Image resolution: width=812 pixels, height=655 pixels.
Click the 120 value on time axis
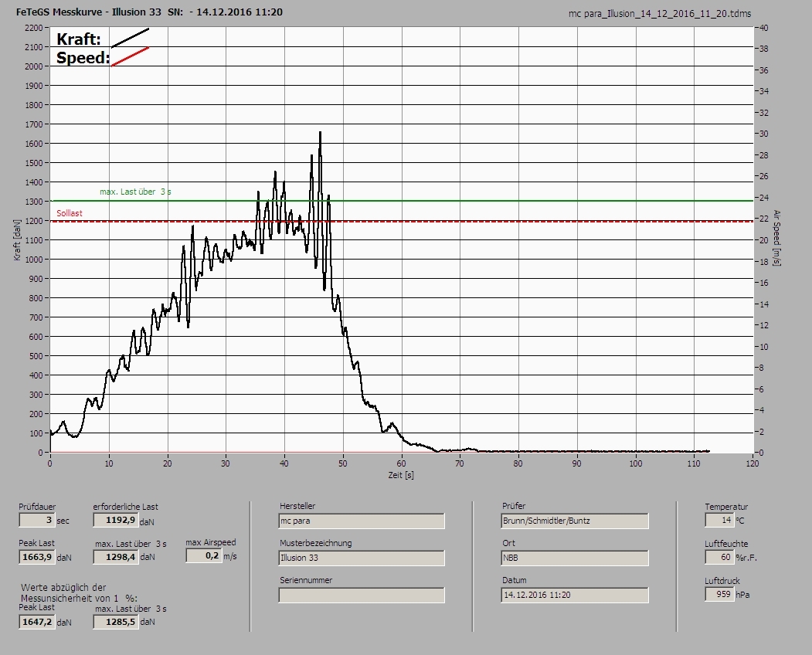[752, 463]
